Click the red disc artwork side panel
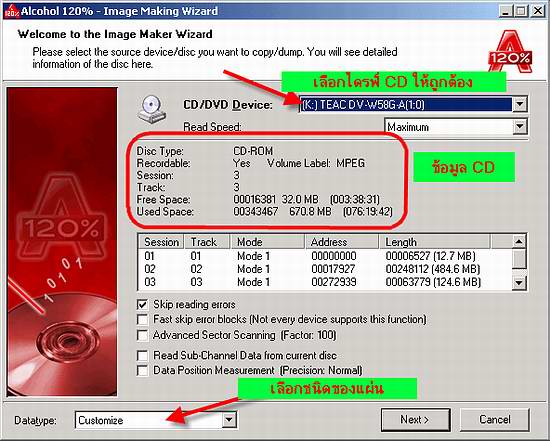550x441 pixels. pos(62,242)
